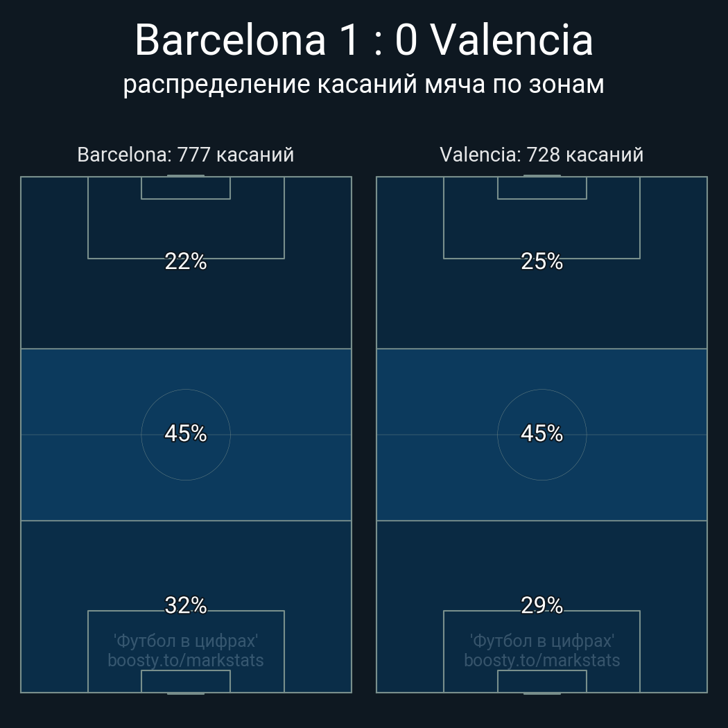The image size is (728, 728).
Task: Click Barcelona's 22% top zone label
Action: pyautogui.click(x=186, y=261)
